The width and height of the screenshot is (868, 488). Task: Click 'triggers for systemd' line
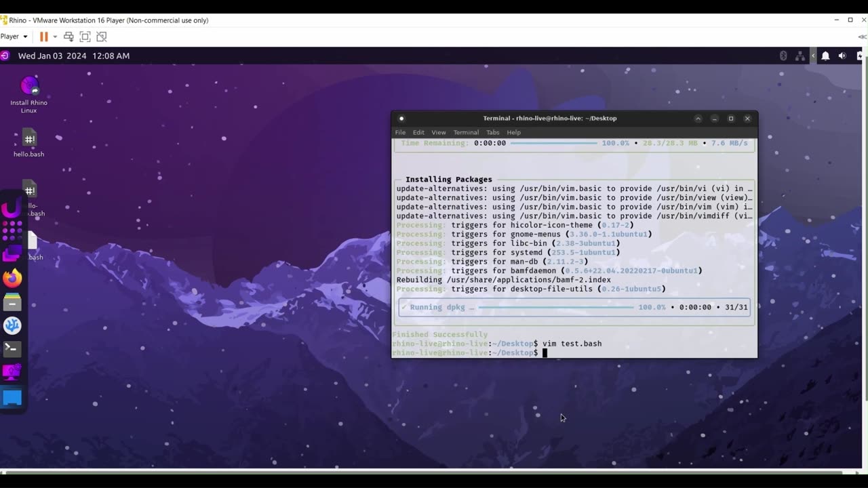point(508,252)
